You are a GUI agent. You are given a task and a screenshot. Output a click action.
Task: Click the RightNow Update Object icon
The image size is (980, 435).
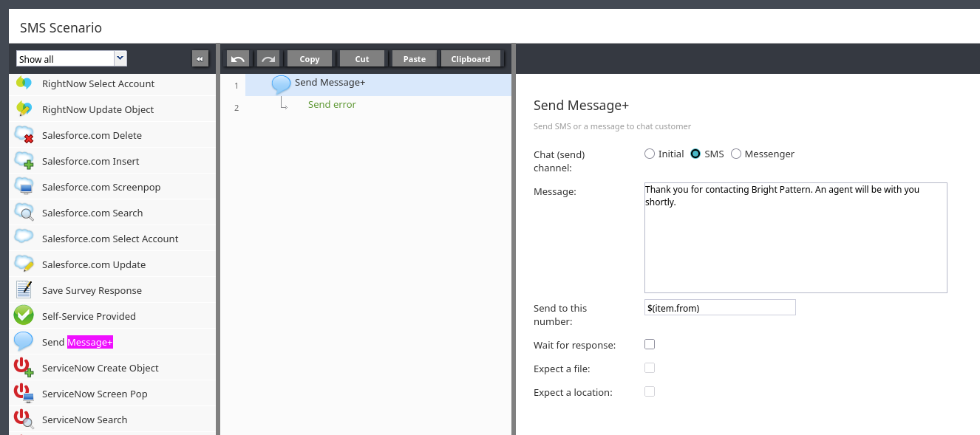coord(24,109)
